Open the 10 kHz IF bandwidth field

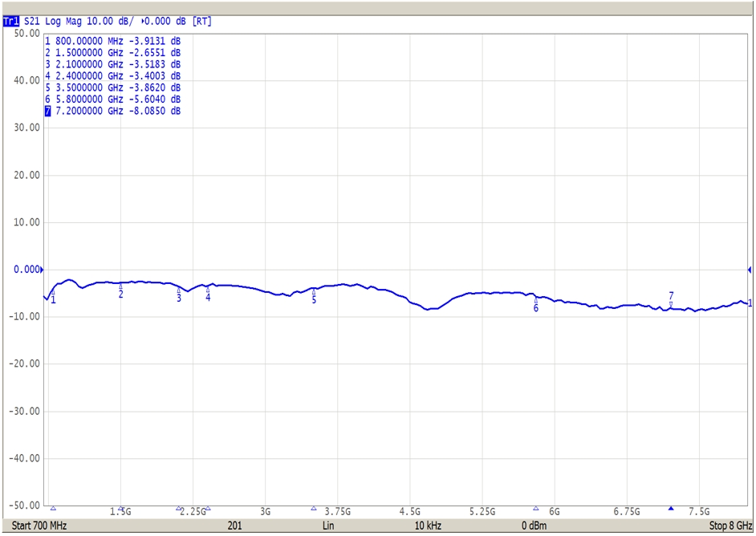(428, 526)
